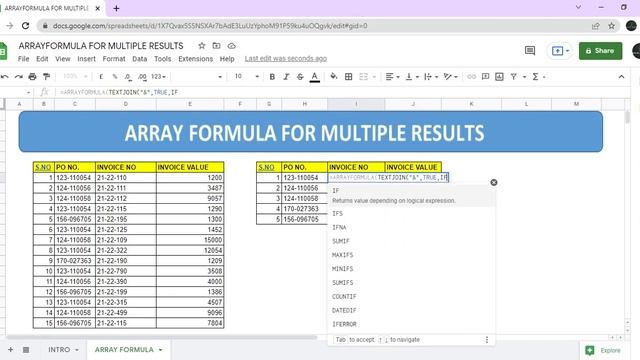Switch to the INTRO sheet tab

(59, 350)
